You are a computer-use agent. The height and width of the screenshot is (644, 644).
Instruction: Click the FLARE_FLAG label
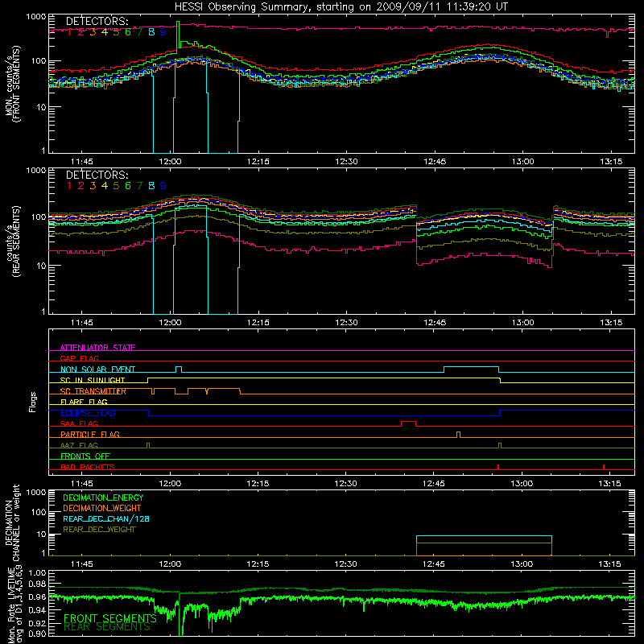coord(84,402)
